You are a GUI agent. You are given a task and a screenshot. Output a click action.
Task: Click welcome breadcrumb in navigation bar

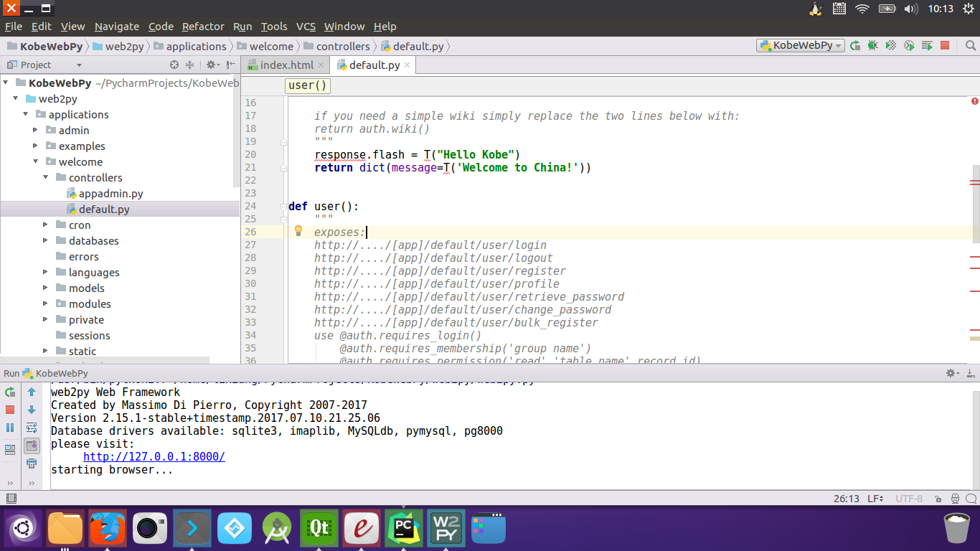(x=264, y=46)
